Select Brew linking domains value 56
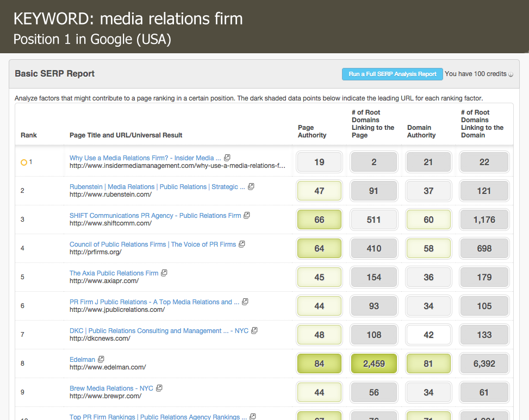The height and width of the screenshot is (420, 529). tap(374, 393)
